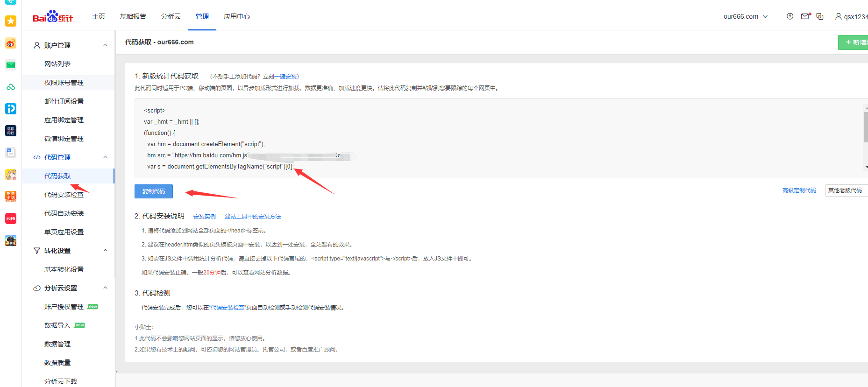Click the 账户管理 person icon
868x387 pixels.
pyautogui.click(x=37, y=45)
